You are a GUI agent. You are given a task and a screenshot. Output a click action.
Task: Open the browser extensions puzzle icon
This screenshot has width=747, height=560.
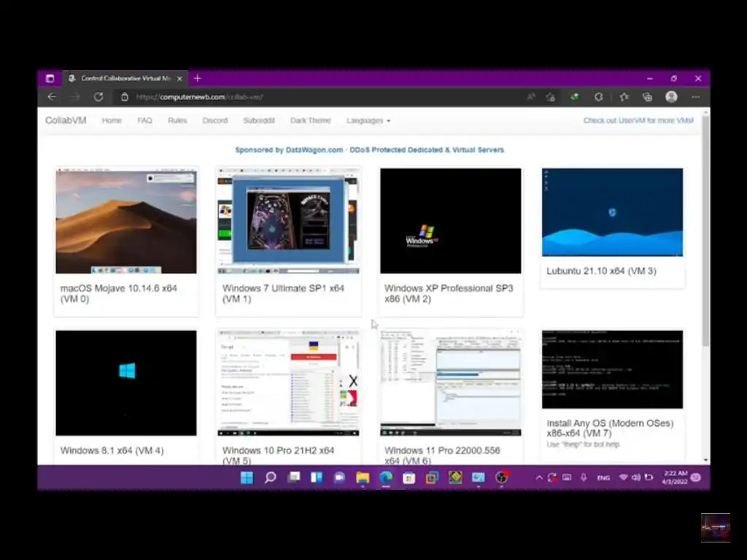click(598, 97)
